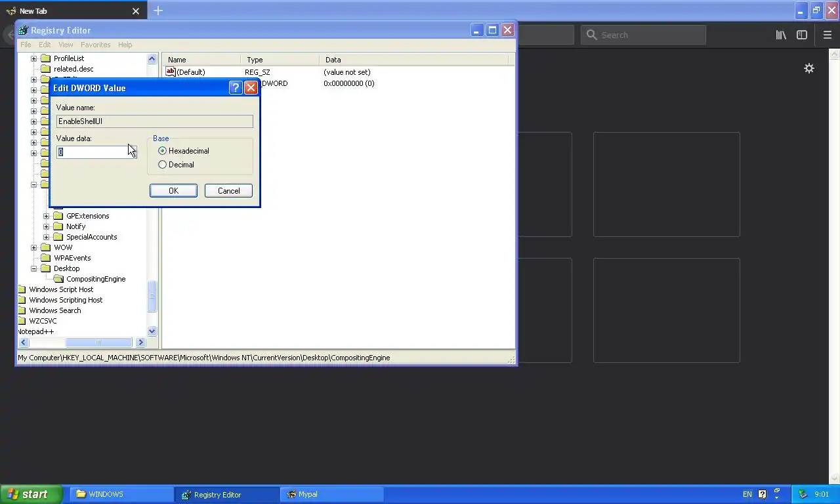
Task: Click the Type column header
Action: pyautogui.click(x=280, y=60)
